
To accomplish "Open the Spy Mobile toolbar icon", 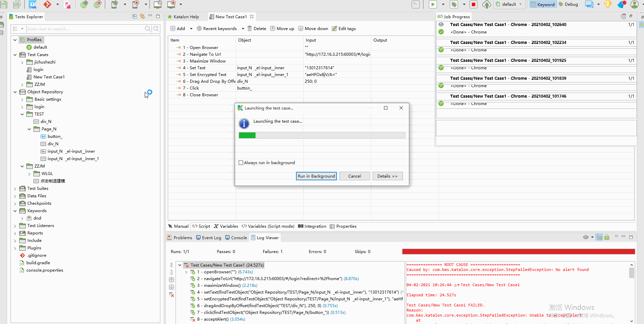I will click(115, 4).
